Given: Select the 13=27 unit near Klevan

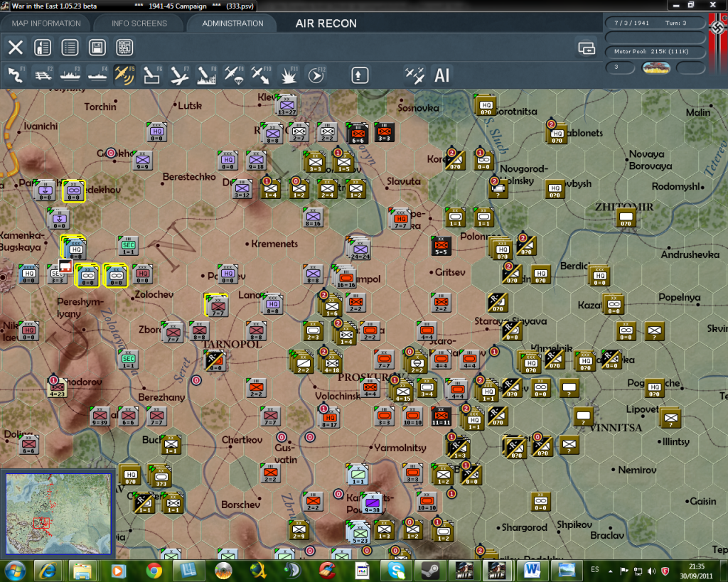Looking at the screenshot, I should (287, 105).
